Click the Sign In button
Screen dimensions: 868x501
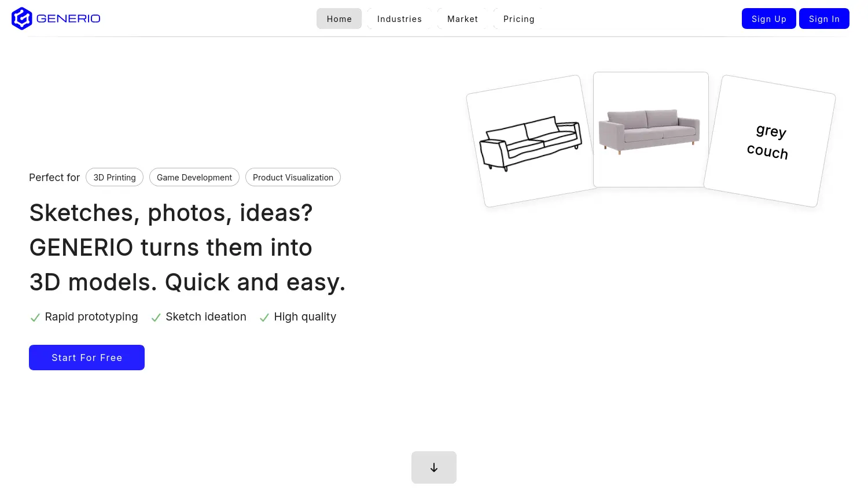824,18
